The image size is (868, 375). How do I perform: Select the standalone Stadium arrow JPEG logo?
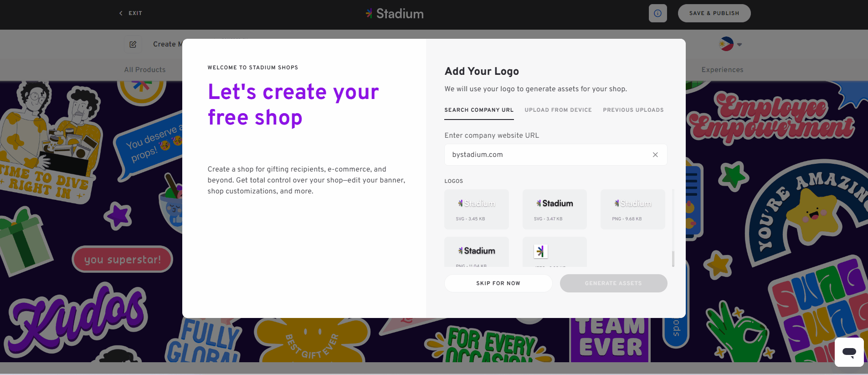coord(554,251)
